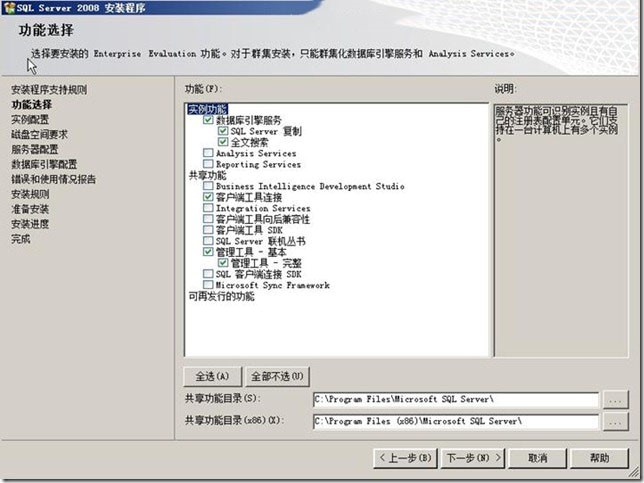
Task: Click the 说明 description text box
Action: click(561, 230)
